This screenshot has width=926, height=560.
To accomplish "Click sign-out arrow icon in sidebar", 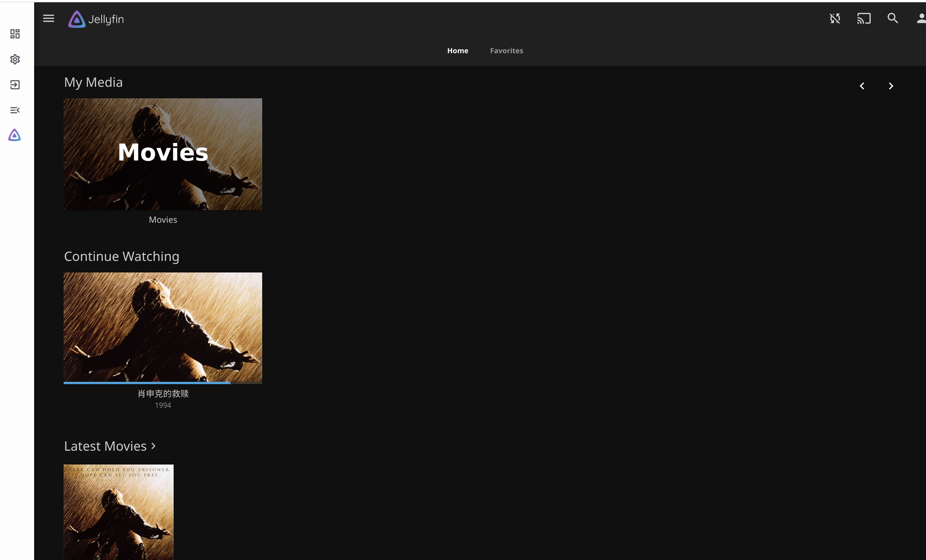I will pyautogui.click(x=15, y=85).
